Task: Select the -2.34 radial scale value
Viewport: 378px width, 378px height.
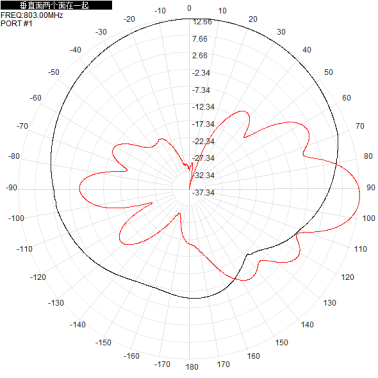Action: (x=201, y=73)
